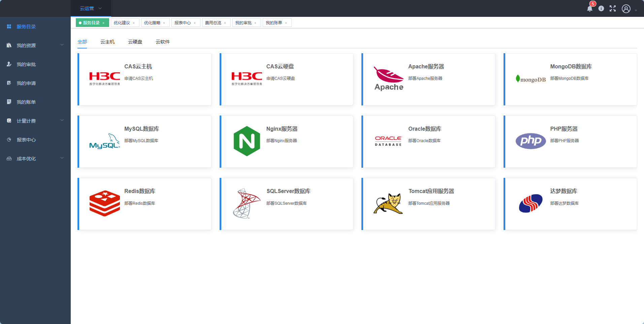Click 我的资源 sidebar icon
Image resolution: width=644 pixels, height=324 pixels.
(x=9, y=45)
